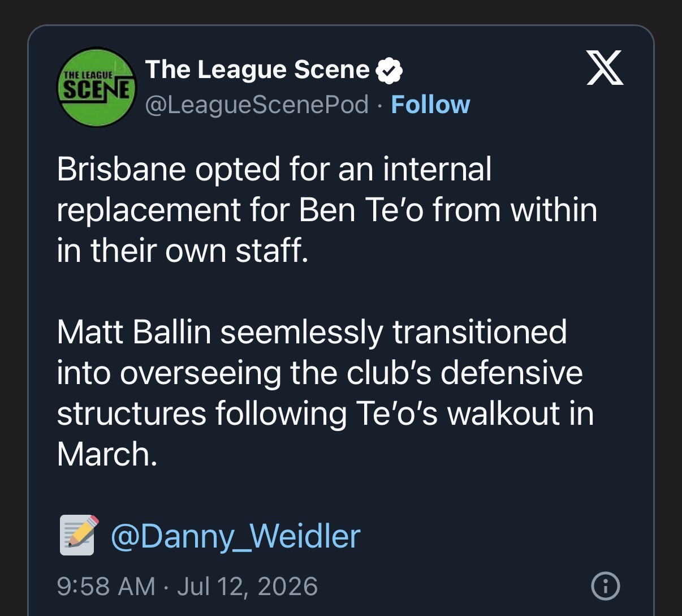Image resolution: width=682 pixels, height=616 pixels.
Task: Follow The League Scene account
Action: 430,105
